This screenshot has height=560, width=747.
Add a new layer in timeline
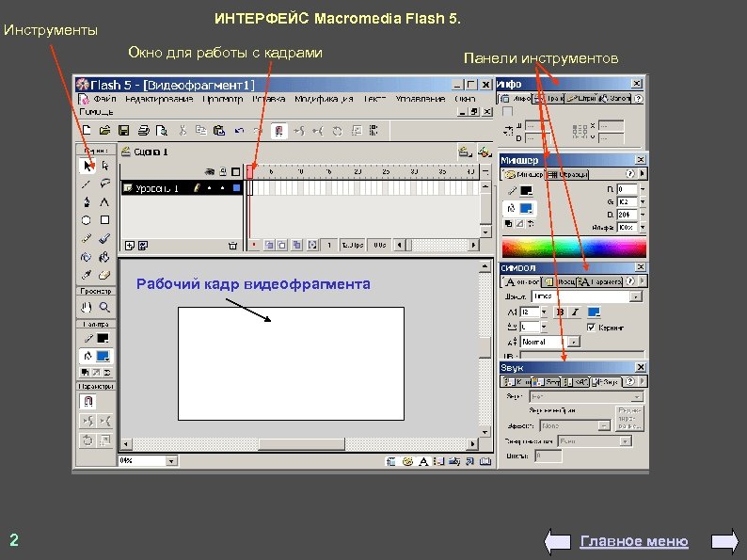(129, 246)
